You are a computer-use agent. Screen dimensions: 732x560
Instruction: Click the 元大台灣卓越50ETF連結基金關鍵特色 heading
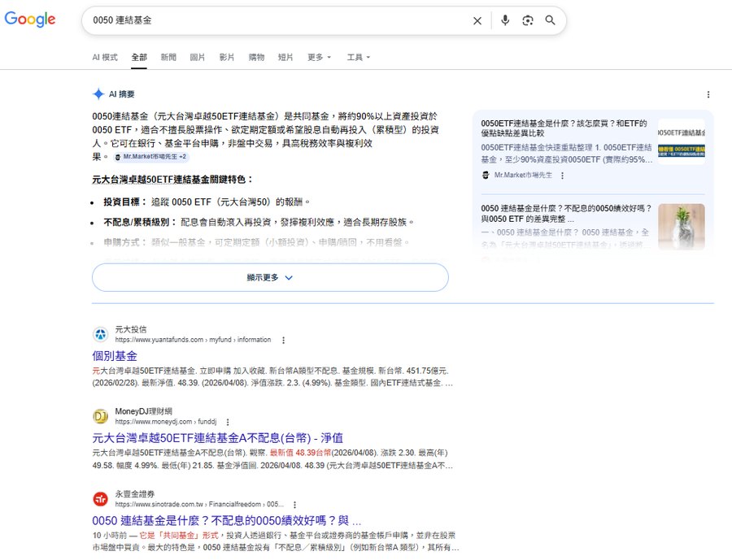(x=172, y=180)
